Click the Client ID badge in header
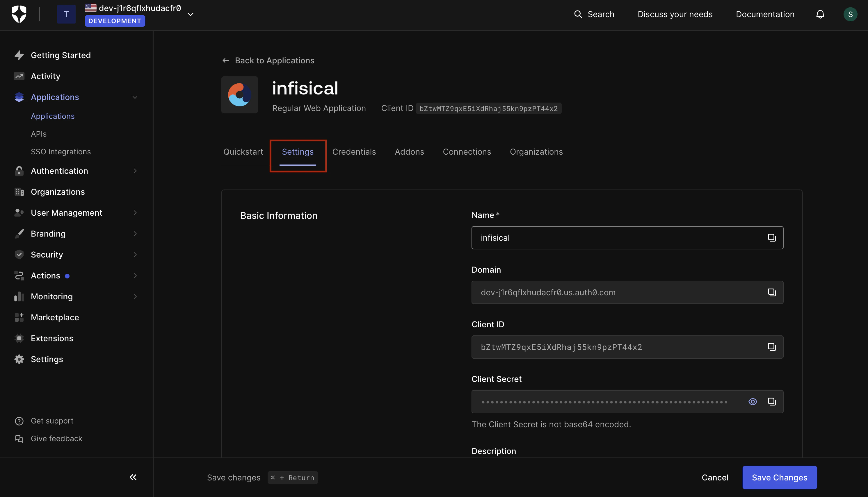Viewport: 868px width, 497px height. tap(488, 108)
